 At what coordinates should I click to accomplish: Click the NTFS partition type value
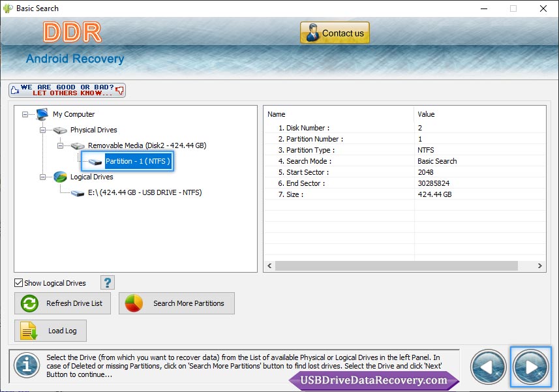(x=426, y=149)
